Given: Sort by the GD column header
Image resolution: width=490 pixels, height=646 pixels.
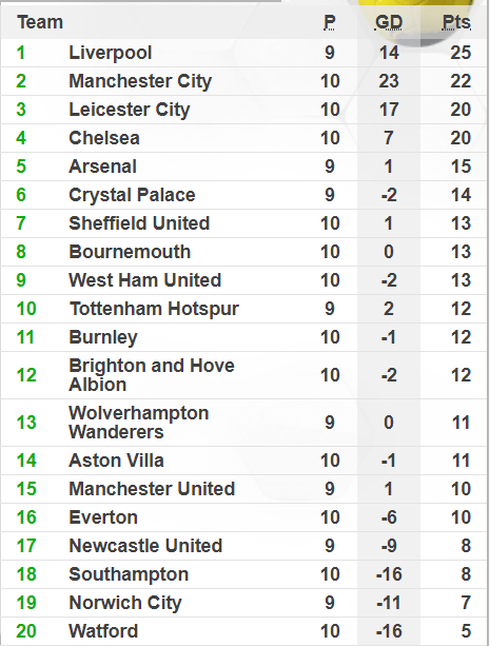Looking at the screenshot, I should [x=388, y=22].
